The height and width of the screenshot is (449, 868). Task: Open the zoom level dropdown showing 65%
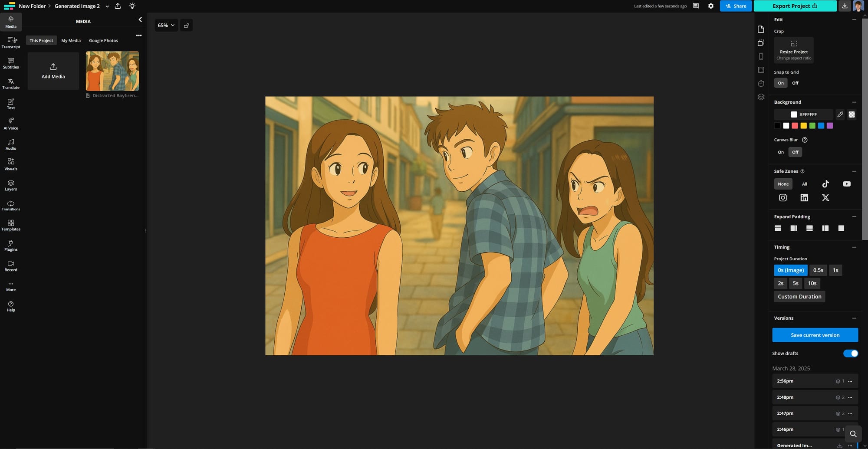(166, 25)
